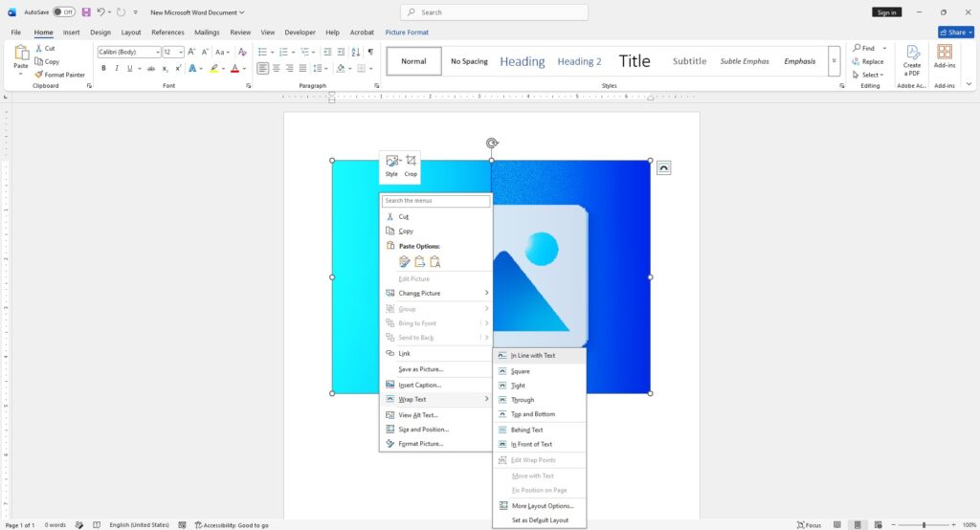Click More Layout Options in submenu
This screenshot has width=980, height=530.
pos(540,506)
